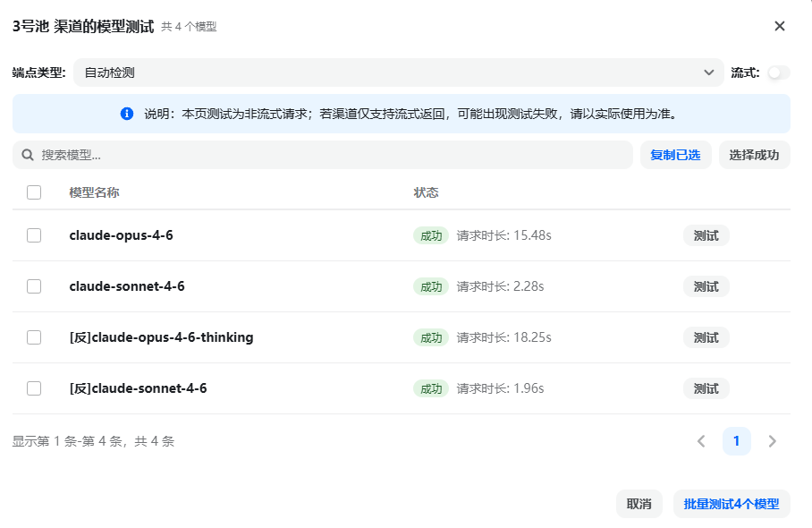The width and height of the screenshot is (812, 528).
Task: Click the 搜索模型 search field
Action: (323, 155)
